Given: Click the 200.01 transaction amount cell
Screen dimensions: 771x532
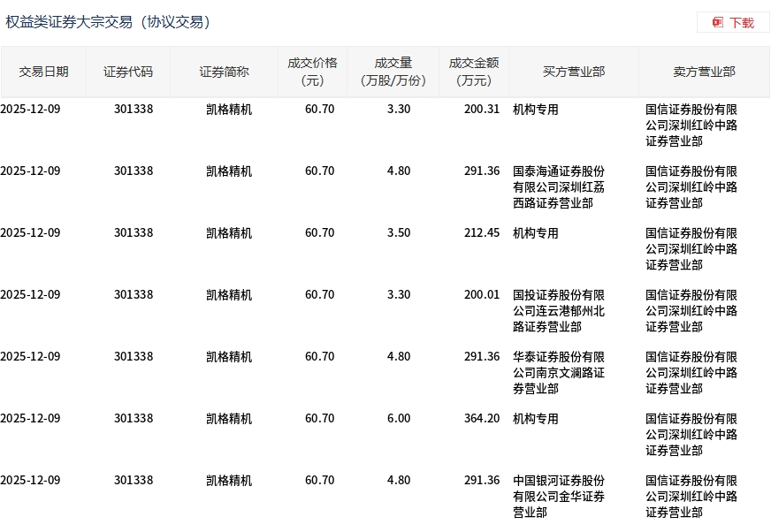Looking at the screenshot, I should click(x=482, y=295).
